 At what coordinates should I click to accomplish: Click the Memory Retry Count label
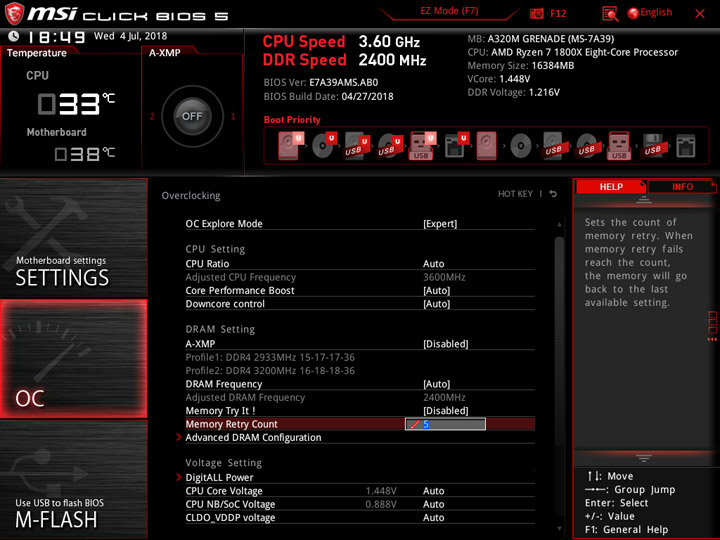[231, 424]
